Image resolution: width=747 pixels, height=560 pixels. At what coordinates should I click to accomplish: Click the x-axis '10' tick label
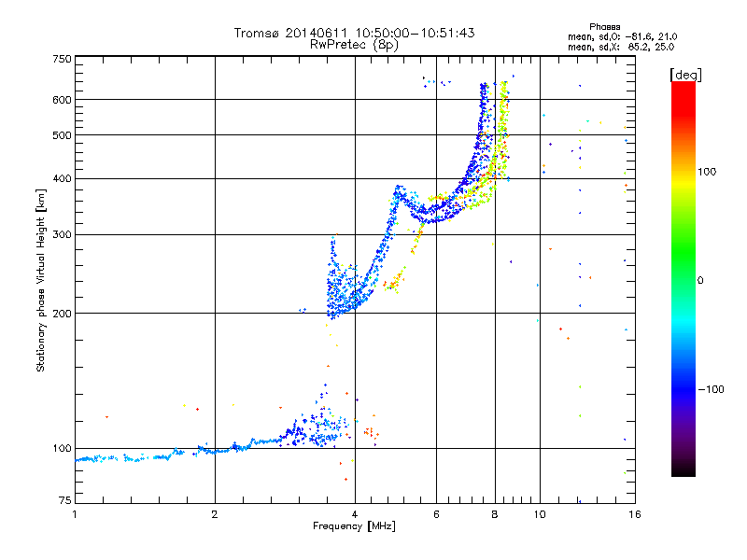540,514
